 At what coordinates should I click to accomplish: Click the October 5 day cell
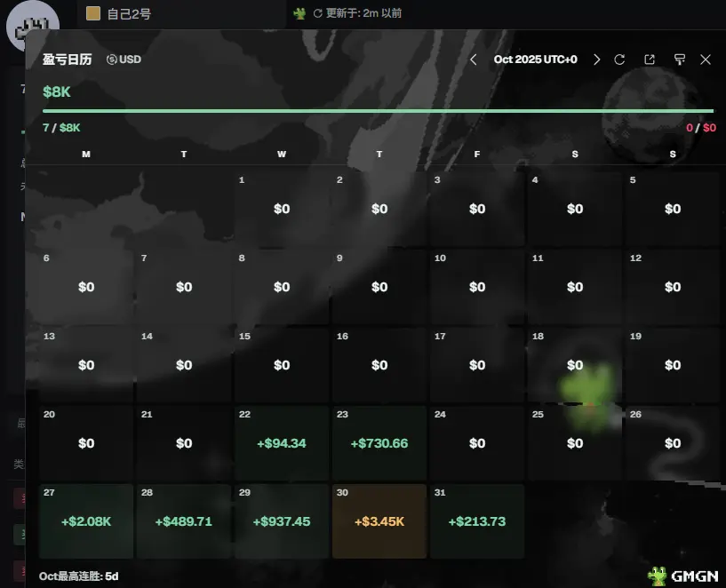point(673,209)
